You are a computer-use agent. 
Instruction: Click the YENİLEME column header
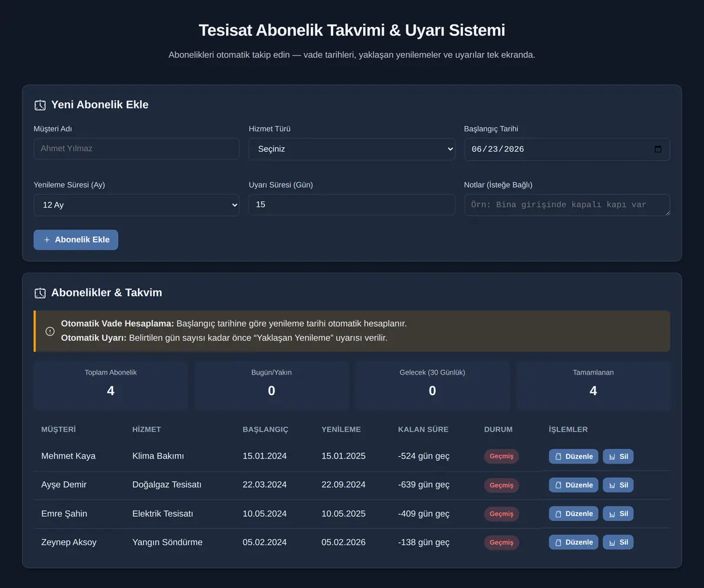click(x=341, y=429)
